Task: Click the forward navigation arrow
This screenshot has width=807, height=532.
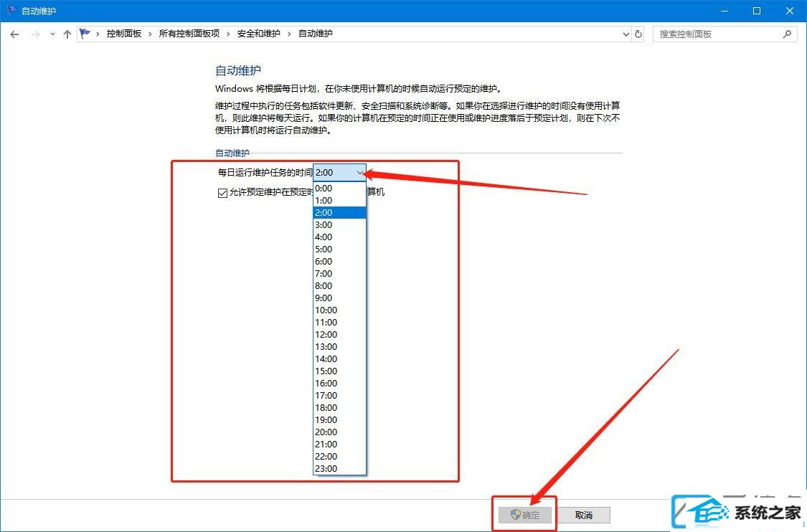Action: 36,34
